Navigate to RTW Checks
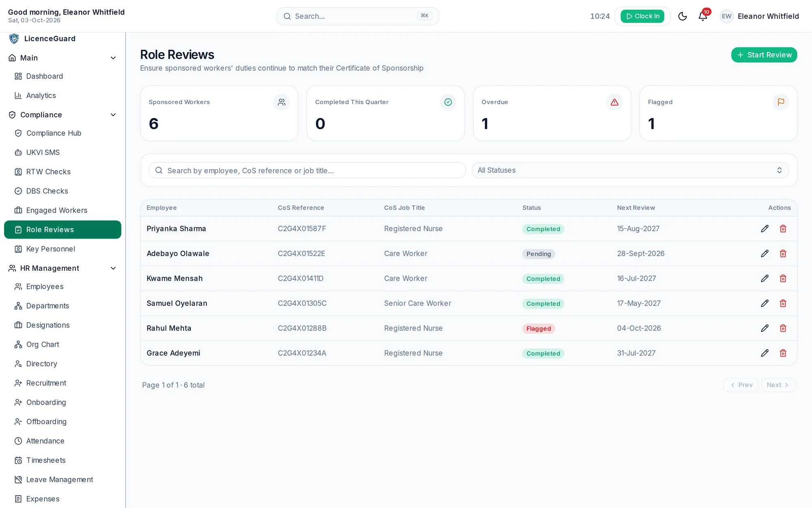This screenshot has height=508, width=812. (x=63, y=172)
